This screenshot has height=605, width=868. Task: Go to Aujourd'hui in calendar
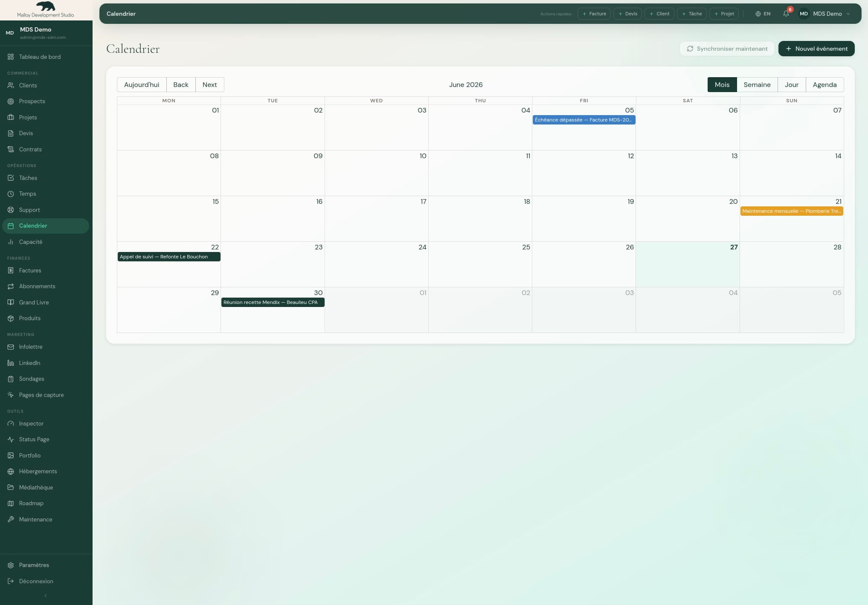[x=142, y=84]
